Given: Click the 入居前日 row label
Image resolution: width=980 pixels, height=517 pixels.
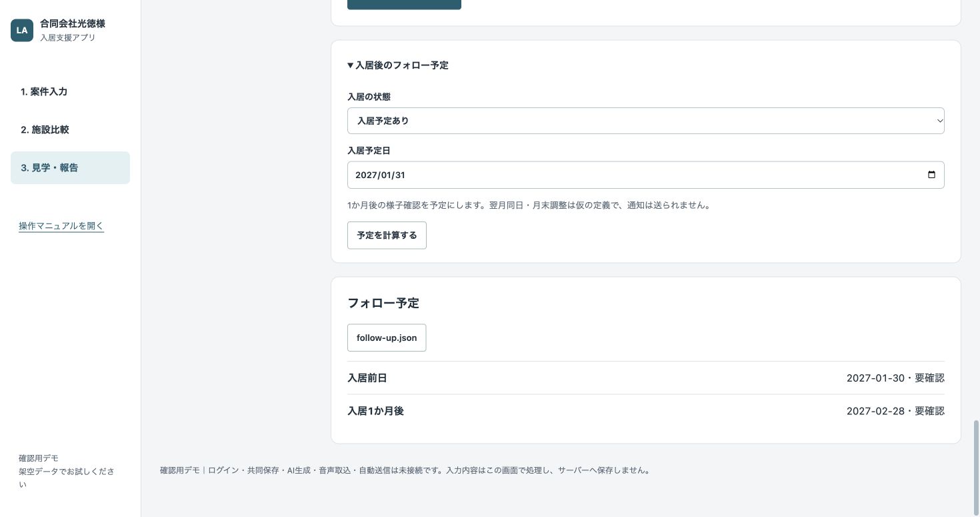Looking at the screenshot, I should [x=367, y=378].
